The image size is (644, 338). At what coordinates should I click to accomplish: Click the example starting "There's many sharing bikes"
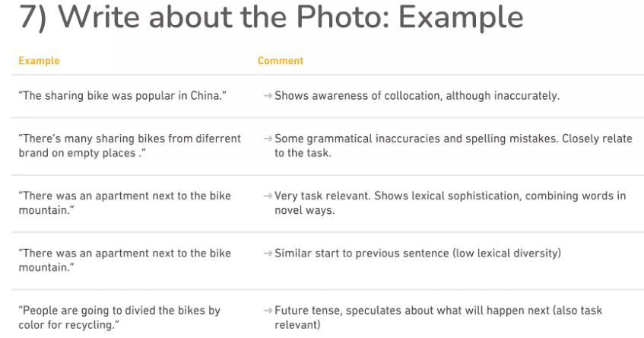coord(129,145)
